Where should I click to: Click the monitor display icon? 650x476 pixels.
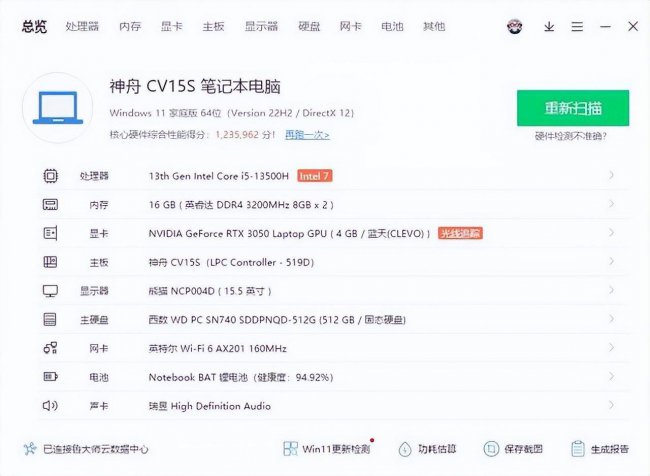[x=51, y=291]
